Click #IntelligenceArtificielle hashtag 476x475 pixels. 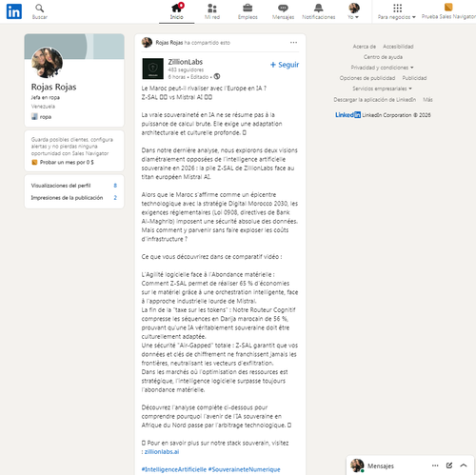[x=174, y=469]
